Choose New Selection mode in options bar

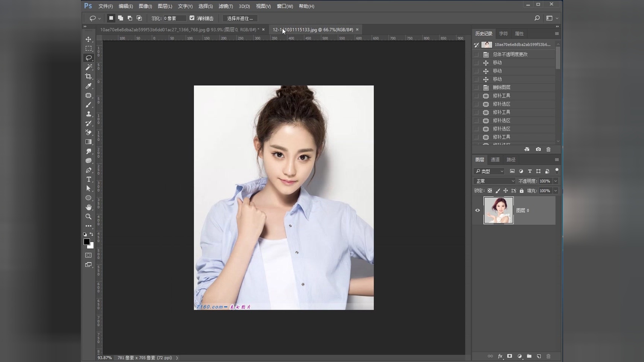tap(111, 18)
